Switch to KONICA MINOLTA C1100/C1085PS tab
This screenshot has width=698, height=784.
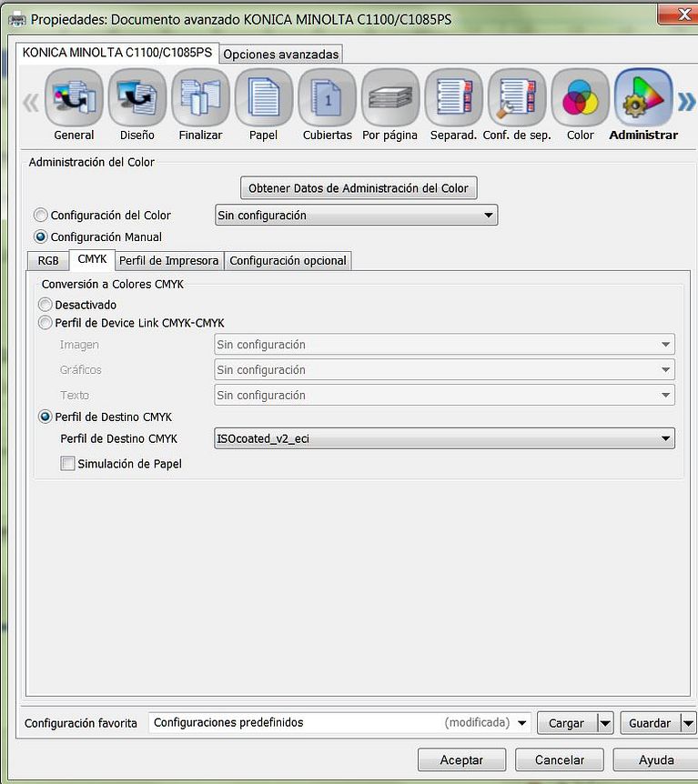[117, 53]
